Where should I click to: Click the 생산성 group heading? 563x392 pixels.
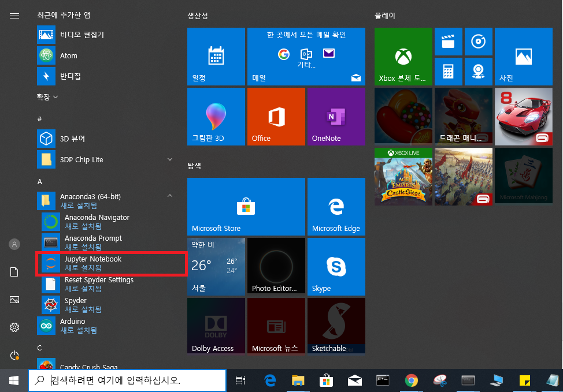198,16
